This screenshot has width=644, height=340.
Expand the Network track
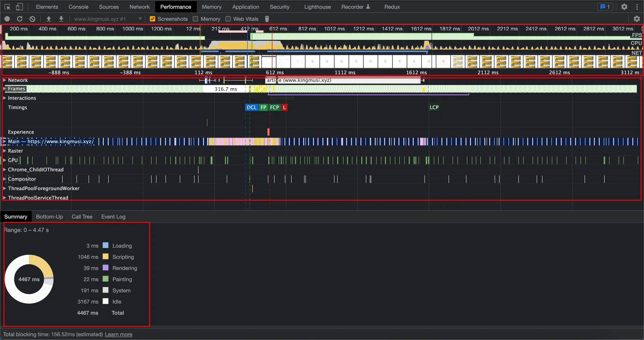coord(4,80)
